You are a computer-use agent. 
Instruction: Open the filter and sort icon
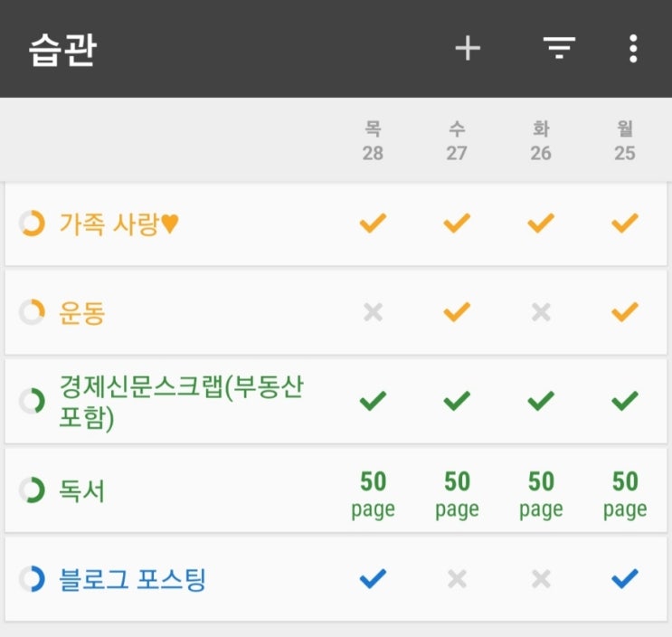[559, 49]
